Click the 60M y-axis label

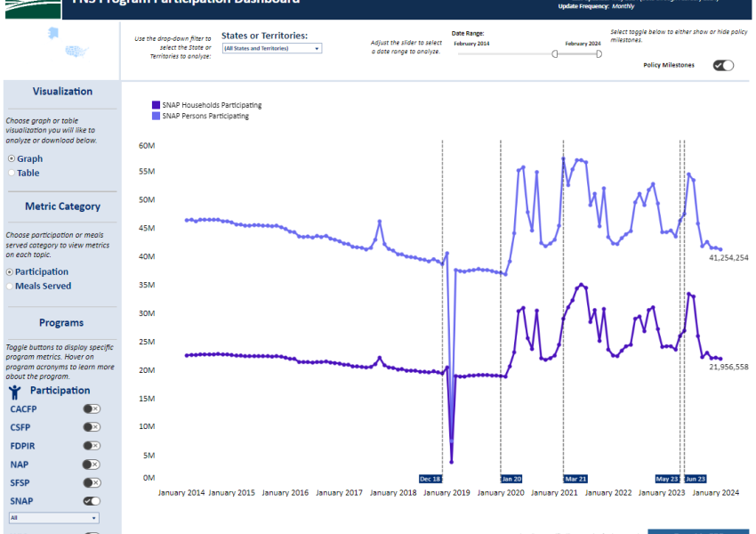pyautogui.click(x=147, y=146)
